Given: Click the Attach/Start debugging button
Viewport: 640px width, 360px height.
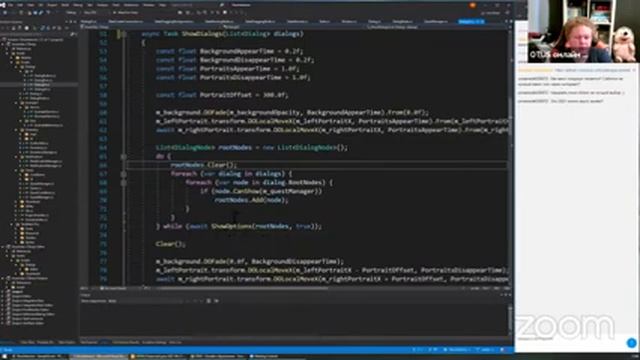Looking at the screenshot, I should pos(126,13).
